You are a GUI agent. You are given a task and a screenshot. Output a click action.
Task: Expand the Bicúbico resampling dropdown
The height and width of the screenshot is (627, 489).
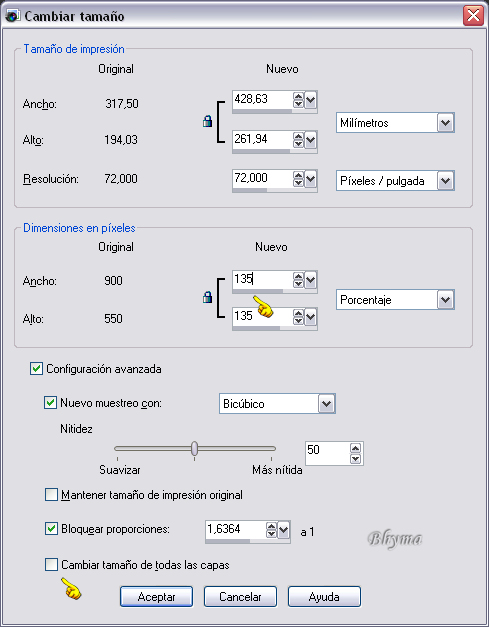[326, 403]
